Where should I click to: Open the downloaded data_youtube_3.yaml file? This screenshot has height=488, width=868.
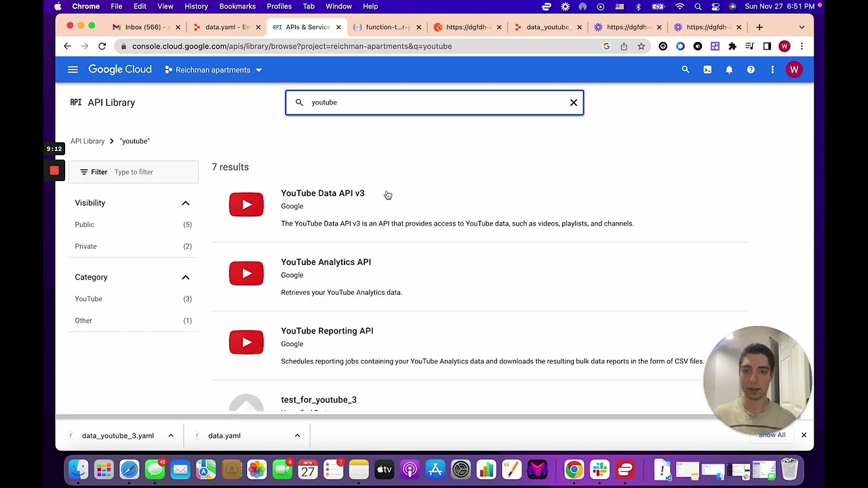117,436
